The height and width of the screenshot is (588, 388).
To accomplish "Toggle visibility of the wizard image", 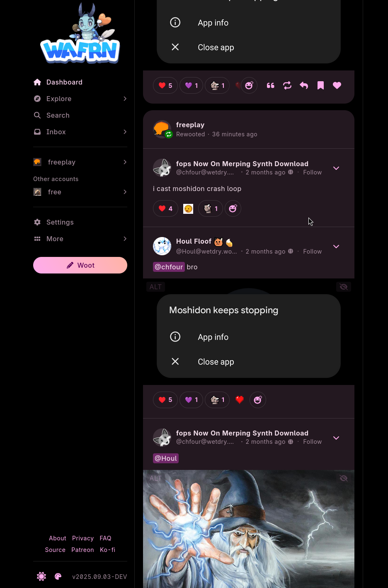I will [x=344, y=478].
